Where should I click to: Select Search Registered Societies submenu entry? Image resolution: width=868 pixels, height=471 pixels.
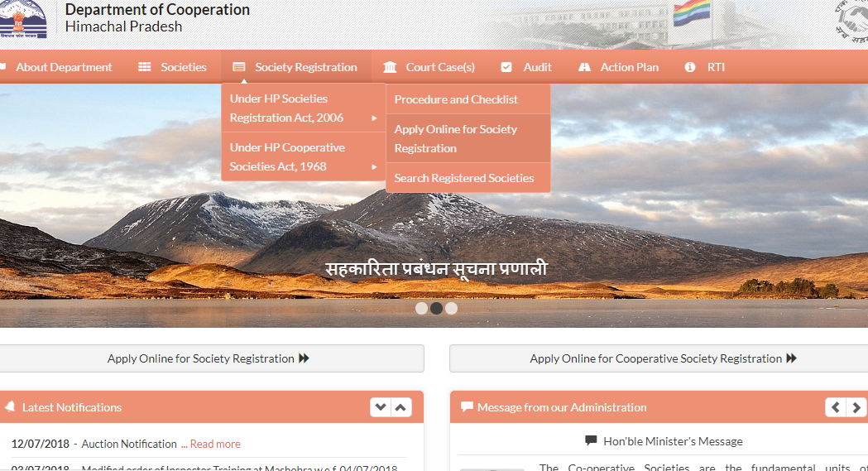[468, 178]
